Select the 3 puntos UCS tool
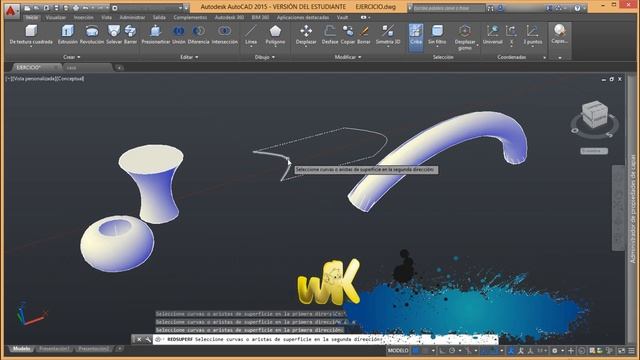 533,34
